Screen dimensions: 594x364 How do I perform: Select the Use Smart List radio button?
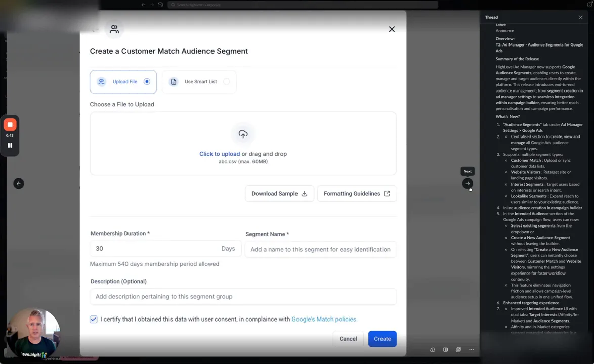pyautogui.click(x=227, y=81)
